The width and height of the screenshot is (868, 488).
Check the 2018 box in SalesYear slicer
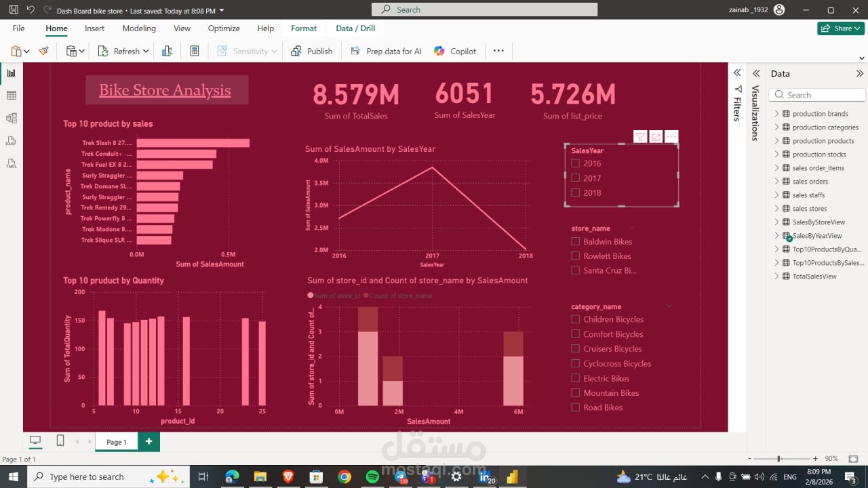pyautogui.click(x=576, y=192)
